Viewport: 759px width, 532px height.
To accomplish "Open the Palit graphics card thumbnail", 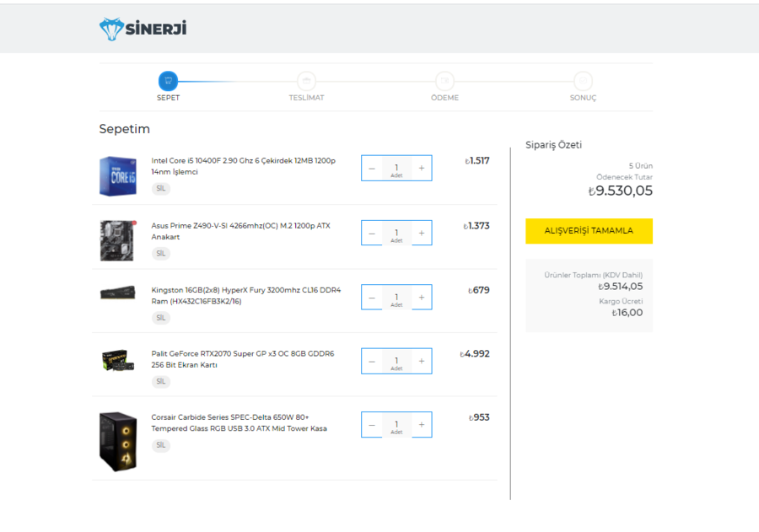I will [x=117, y=361].
